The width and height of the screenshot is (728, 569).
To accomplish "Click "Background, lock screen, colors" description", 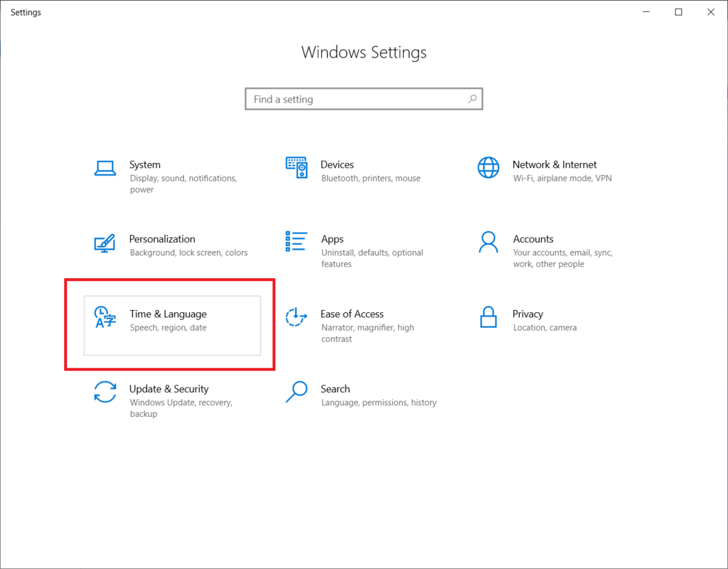I will (189, 252).
